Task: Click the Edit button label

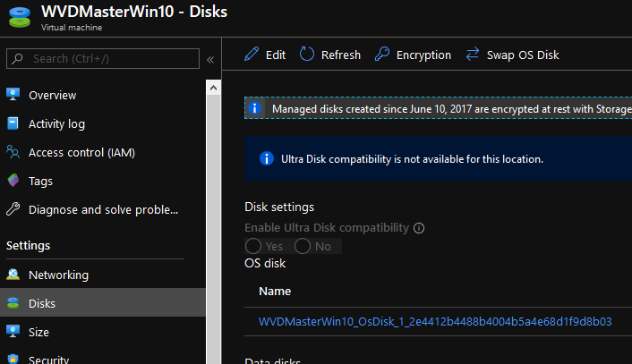Action: 276,55
